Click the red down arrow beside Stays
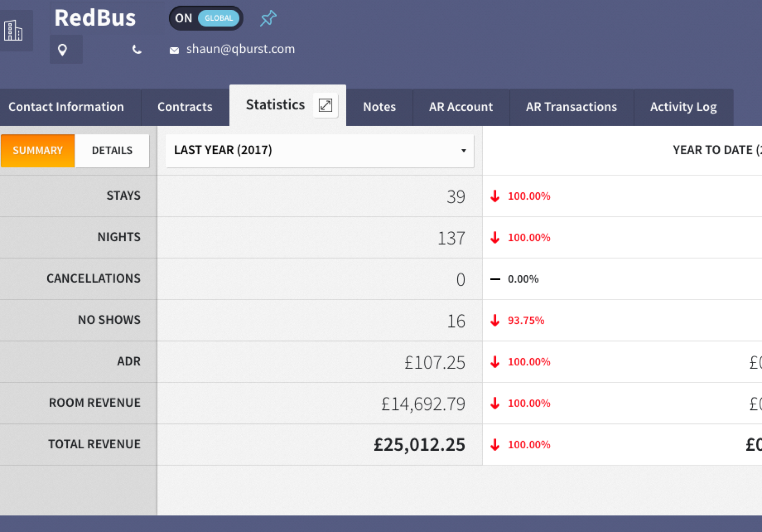Image resolution: width=762 pixels, height=532 pixels. click(495, 196)
